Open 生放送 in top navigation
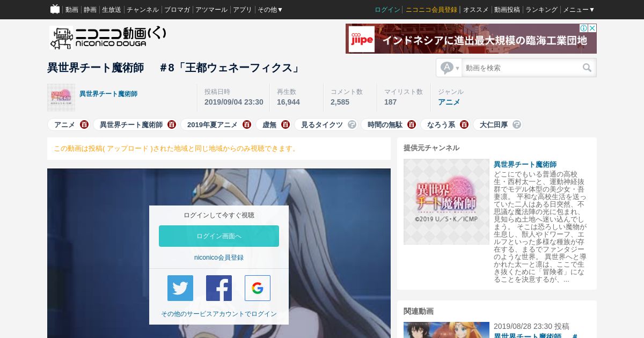The height and width of the screenshot is (338, 644). 112,10
